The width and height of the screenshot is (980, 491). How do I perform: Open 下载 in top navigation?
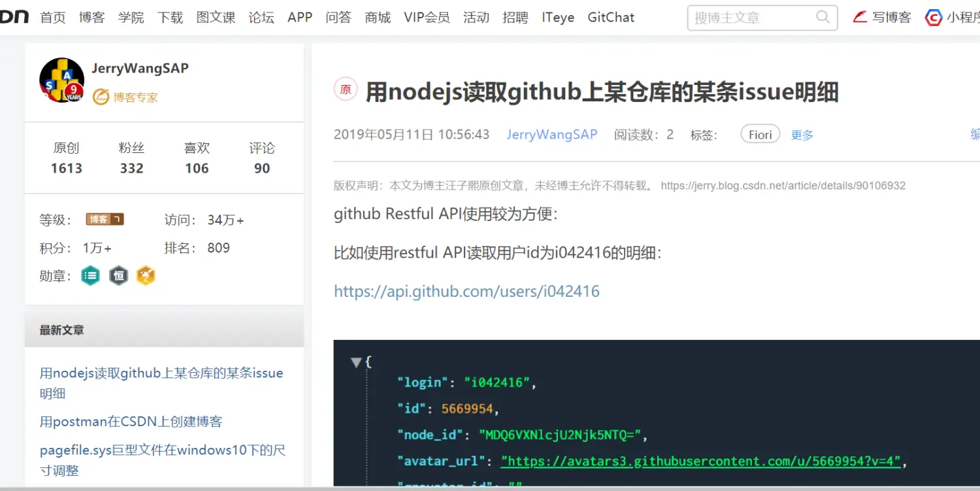pyautogui.click(x=170, y=18)
